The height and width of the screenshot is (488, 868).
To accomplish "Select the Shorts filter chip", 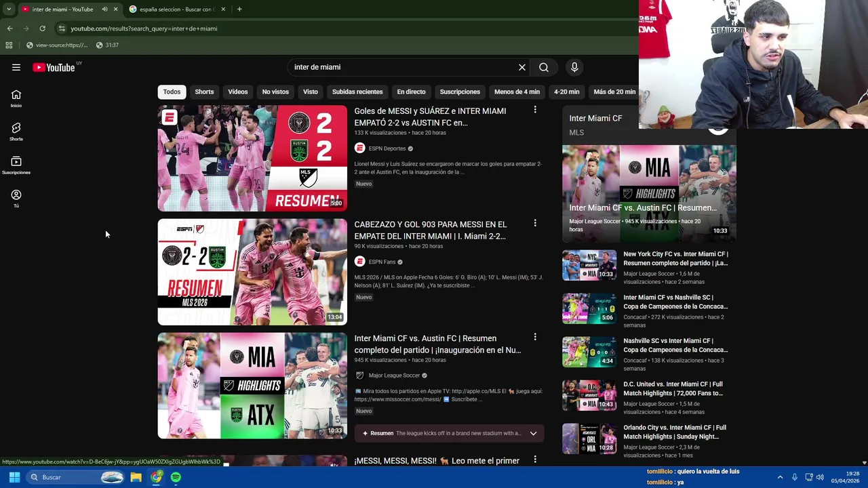I will pyautogui.click(x=204, y=91).
